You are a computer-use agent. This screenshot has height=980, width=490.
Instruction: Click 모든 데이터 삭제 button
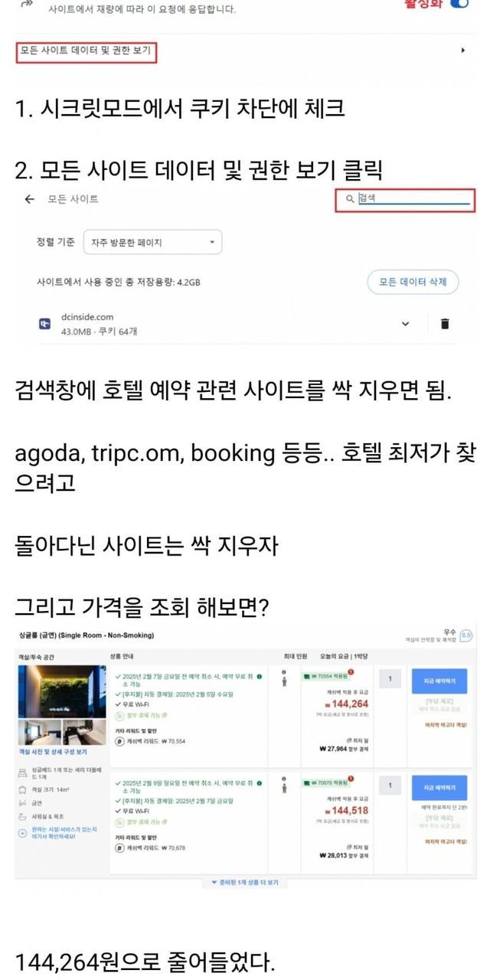(x=413, y=282)
